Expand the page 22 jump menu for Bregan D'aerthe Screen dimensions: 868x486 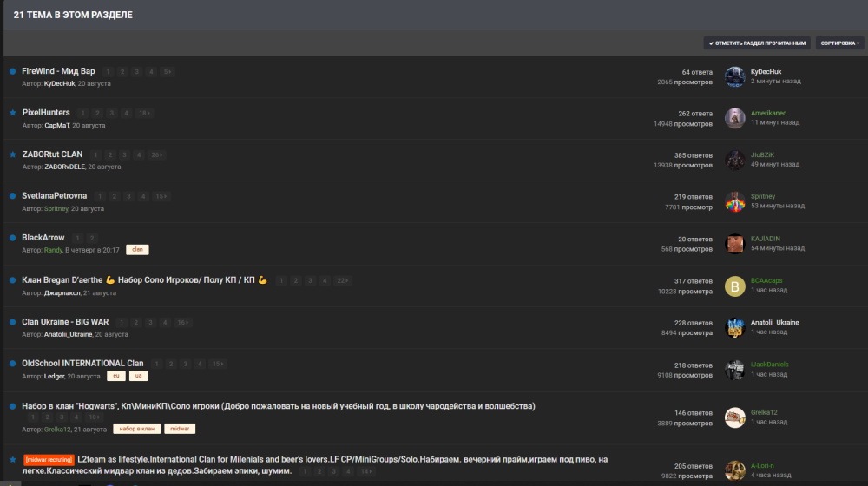tap(343, 280)
